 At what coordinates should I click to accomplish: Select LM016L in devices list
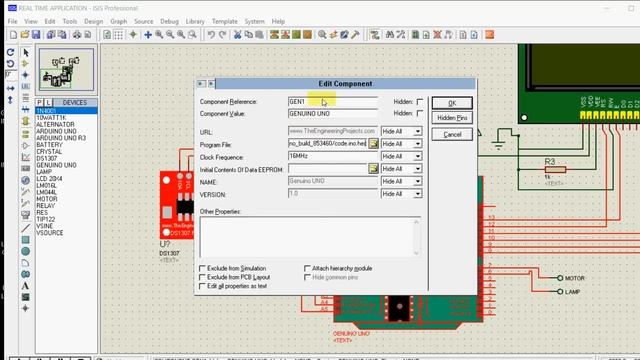(47, 185)
